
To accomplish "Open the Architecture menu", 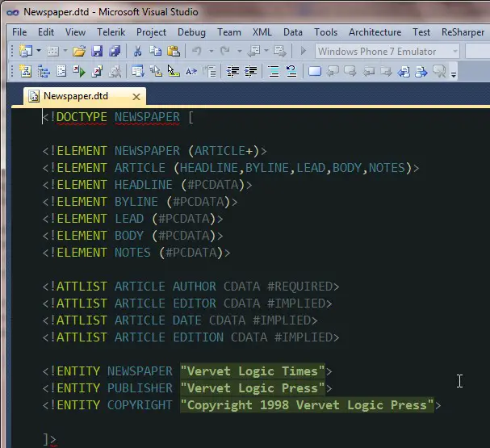I will tap(375, 32).
